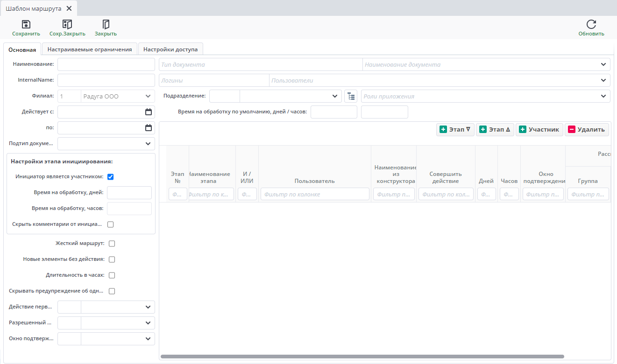Image resolution: width=617 pixels, height=364 pixels.
Task: Click the horizontal scrollbar of the grid
Action: pyautogui.click(x=362, y=357)
